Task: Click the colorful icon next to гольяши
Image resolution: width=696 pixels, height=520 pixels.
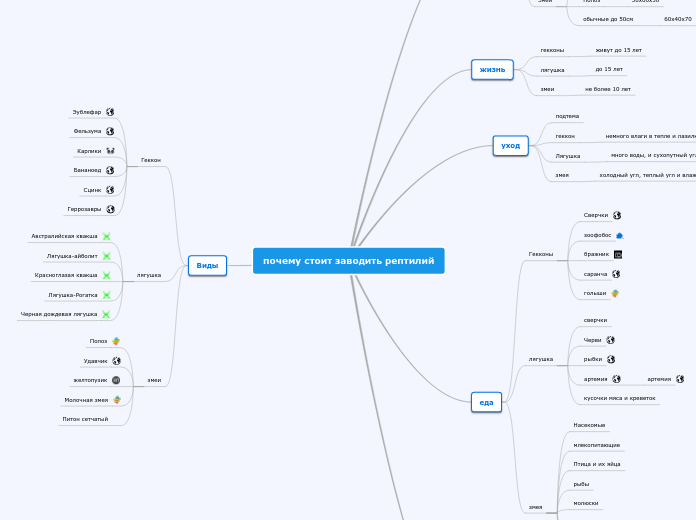Action: point(615,293)
